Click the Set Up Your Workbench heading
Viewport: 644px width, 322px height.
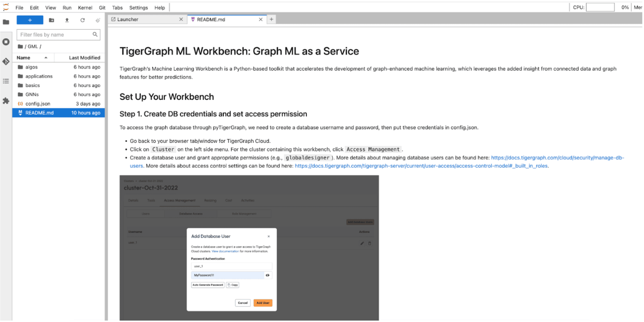click(167, 97)
